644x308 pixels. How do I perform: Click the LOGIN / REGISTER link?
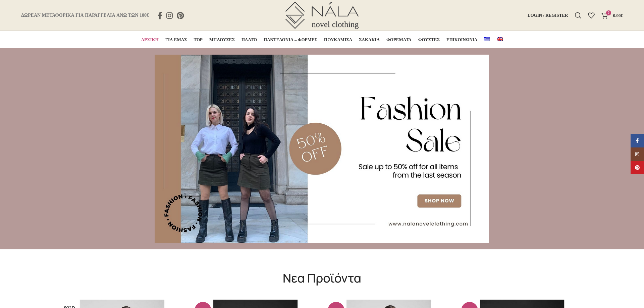click(547, 15)
